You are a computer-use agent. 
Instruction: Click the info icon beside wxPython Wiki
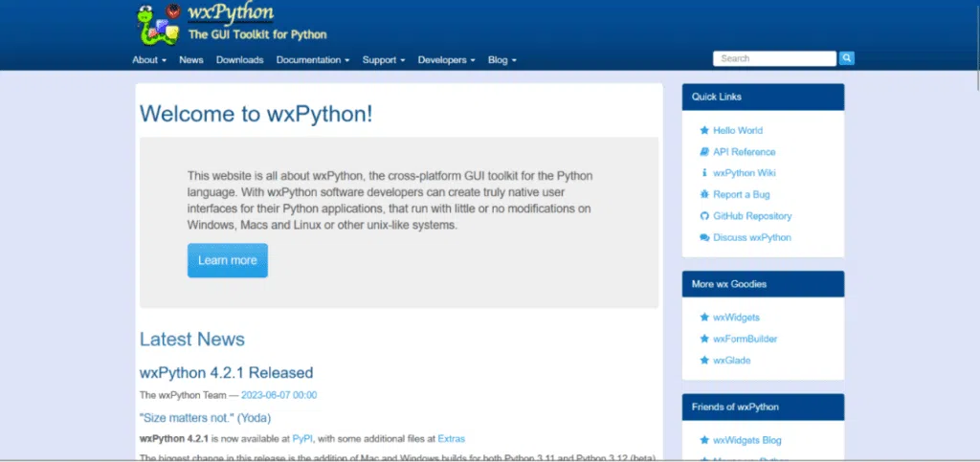coord(704,173)
